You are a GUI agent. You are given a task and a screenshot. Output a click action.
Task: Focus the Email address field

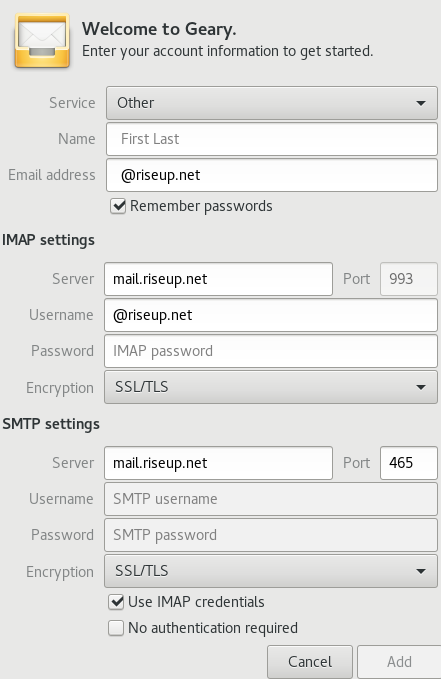[272, 175]
